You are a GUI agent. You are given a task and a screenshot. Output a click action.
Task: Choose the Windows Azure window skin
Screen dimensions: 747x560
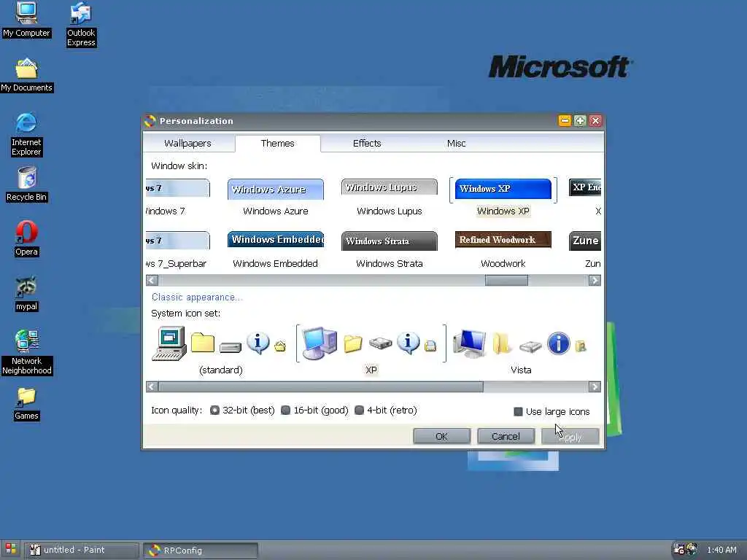tap(275, 190)
